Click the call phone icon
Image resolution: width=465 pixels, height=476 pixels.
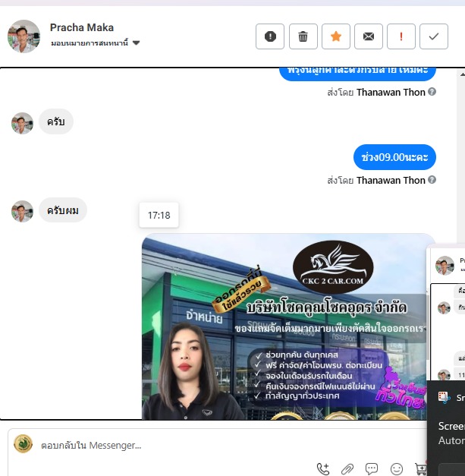[x=322, y=469]
